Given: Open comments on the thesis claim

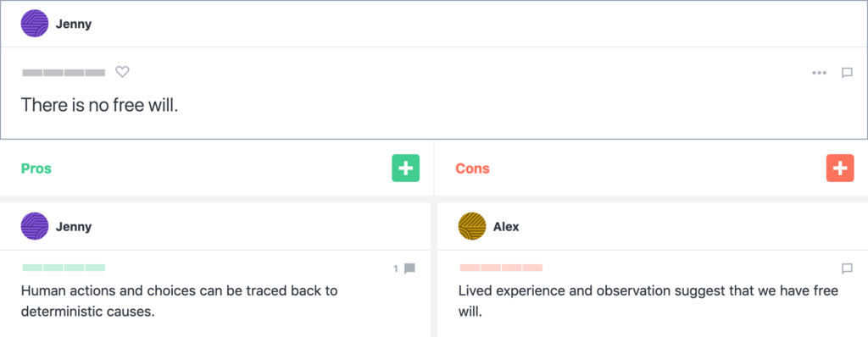Looking at the screenshot, I should 847,73.
